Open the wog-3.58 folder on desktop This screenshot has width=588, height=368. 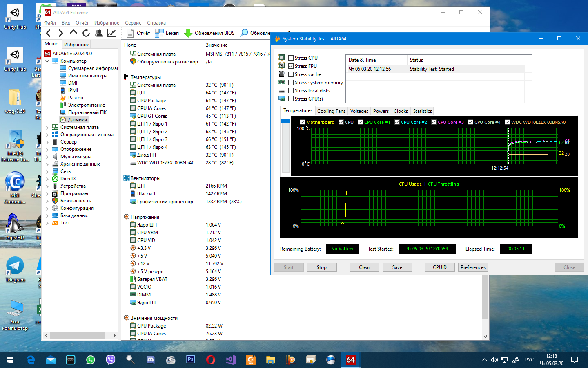pos(15,101)
